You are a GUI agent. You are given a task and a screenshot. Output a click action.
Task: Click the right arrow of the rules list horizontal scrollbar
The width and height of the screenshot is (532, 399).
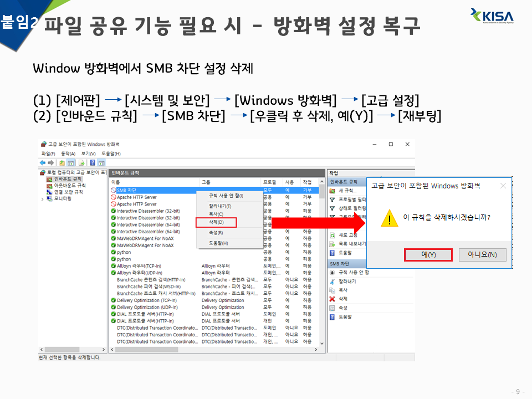tap(316, 350)
